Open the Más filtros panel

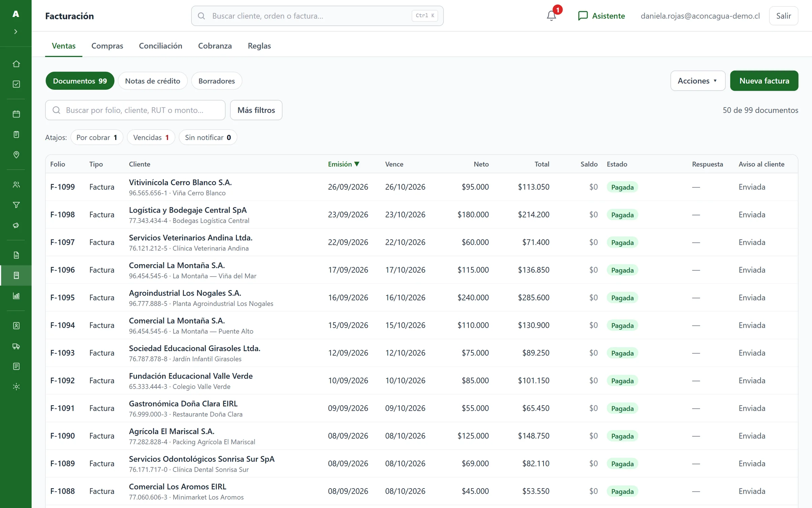(x=256, y=110)
